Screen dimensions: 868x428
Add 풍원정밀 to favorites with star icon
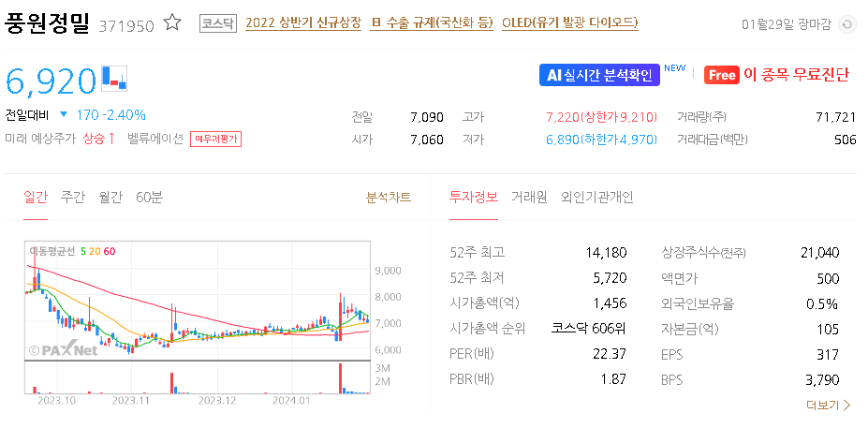click(172, 23)
